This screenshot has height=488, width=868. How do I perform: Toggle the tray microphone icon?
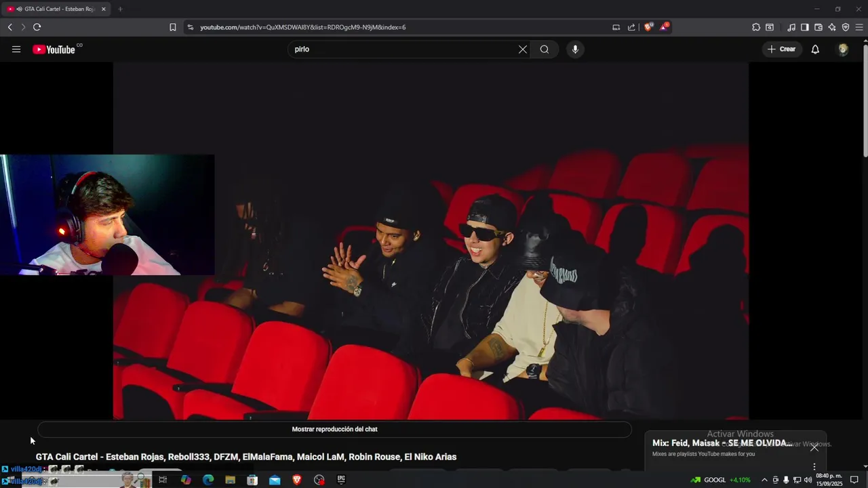(x=786, y=480)
